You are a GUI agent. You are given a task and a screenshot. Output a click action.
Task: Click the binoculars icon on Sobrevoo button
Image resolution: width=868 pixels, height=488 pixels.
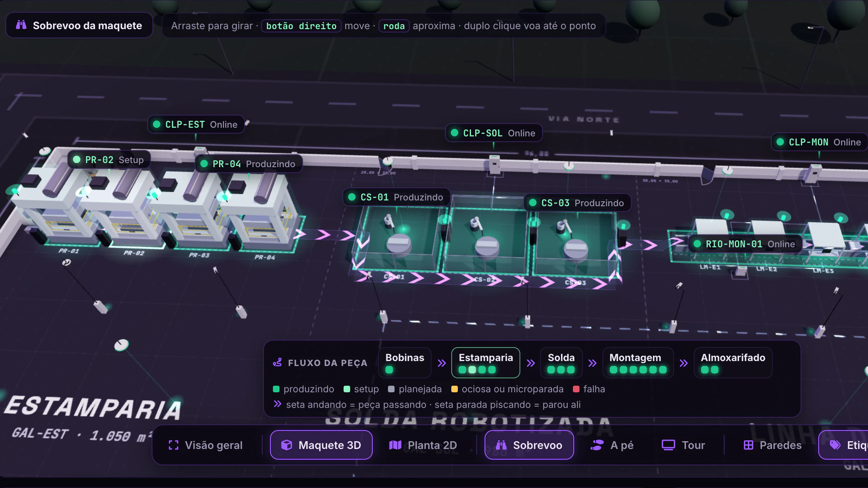click(501, 445)
